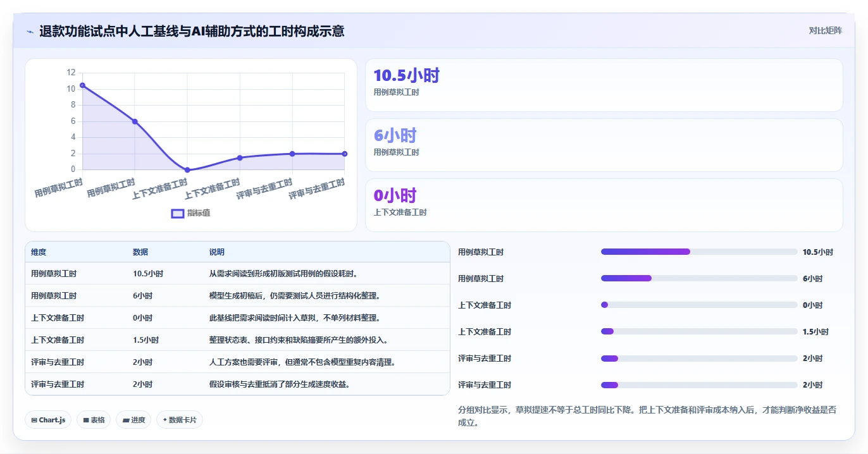The width and height of the screenshot is (868, 454).
Task: Open the stat card showing 6小时
Action: click(604, 145)
